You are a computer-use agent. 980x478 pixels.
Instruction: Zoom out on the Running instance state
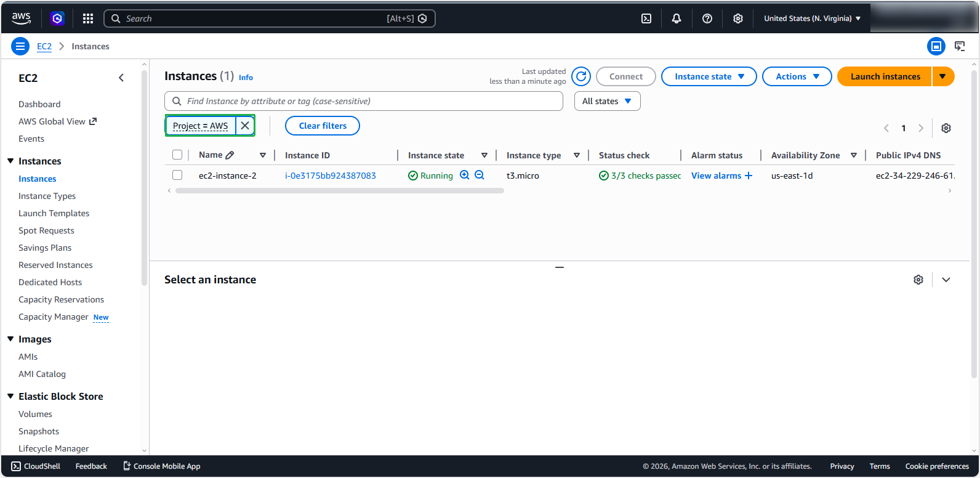480,175
